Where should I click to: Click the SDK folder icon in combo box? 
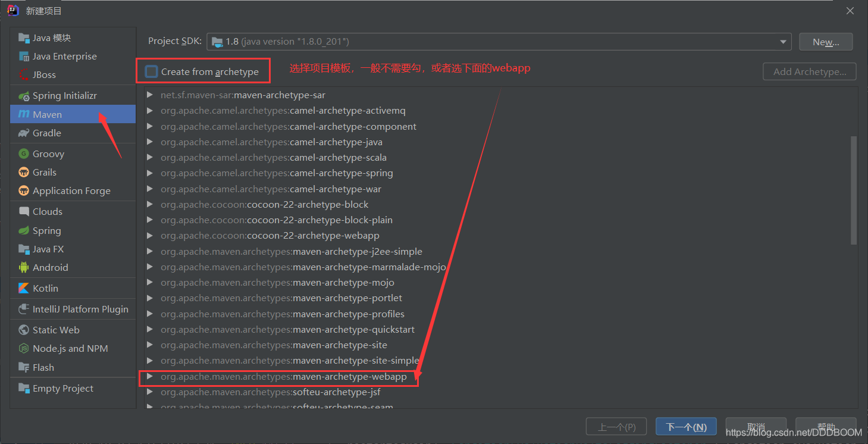(x=217, y=42)
